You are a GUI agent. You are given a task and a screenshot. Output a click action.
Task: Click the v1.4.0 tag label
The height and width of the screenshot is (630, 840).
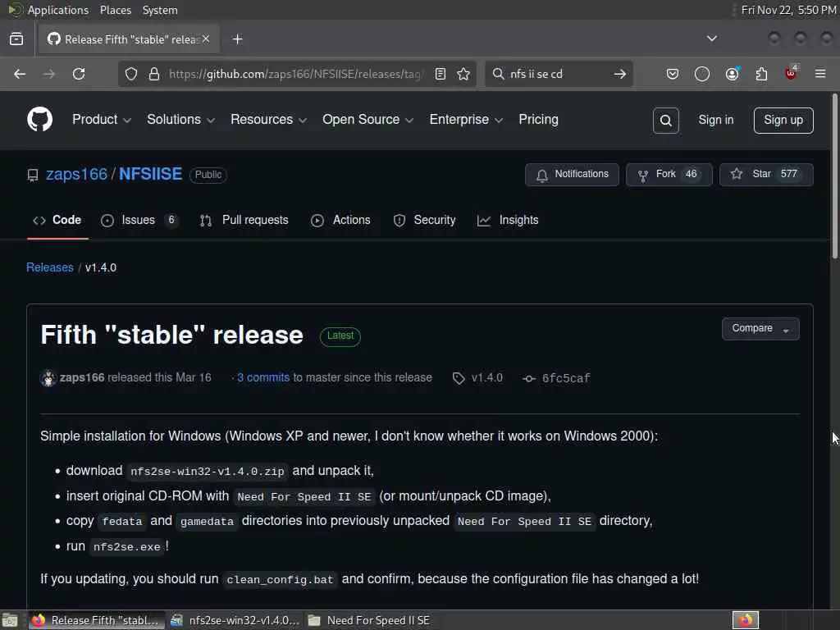tap(487, 378)
